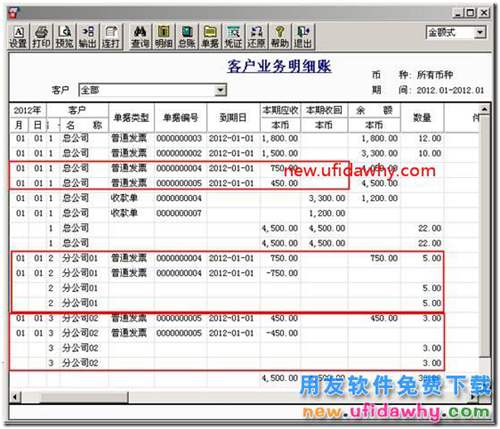Open the 查询 query binoculars icon
Image resolution: width=500 pixels, height=429 pixels.
click(x=140, y=37)
